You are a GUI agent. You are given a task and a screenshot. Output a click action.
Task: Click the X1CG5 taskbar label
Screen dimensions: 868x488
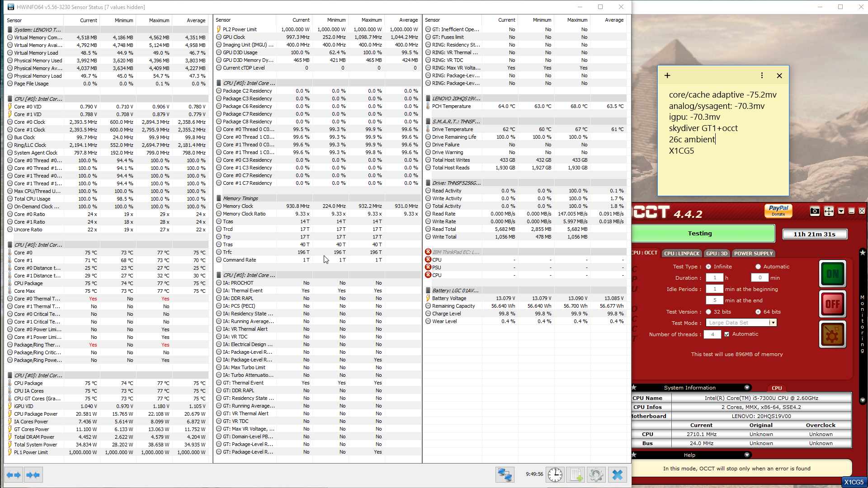(854, 482)
